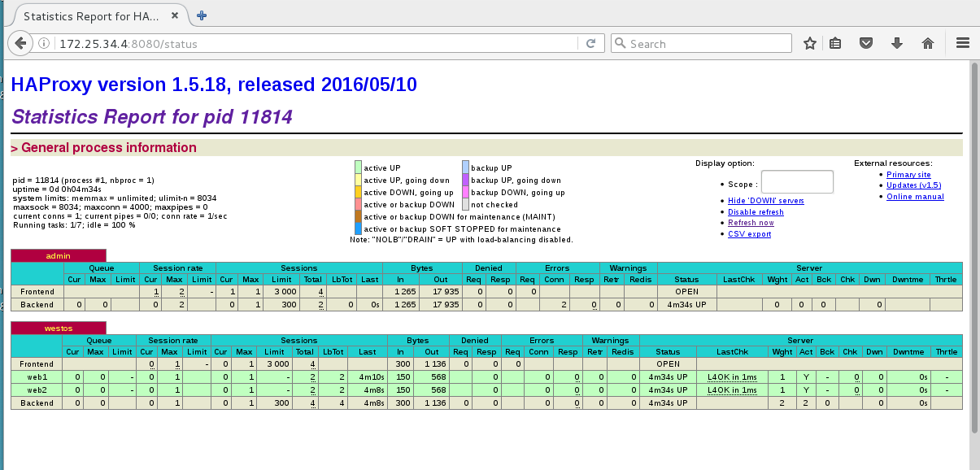The image size is (980, 470).
Task: Open the Firefox hamburger menu
Action: click(963, 44)
